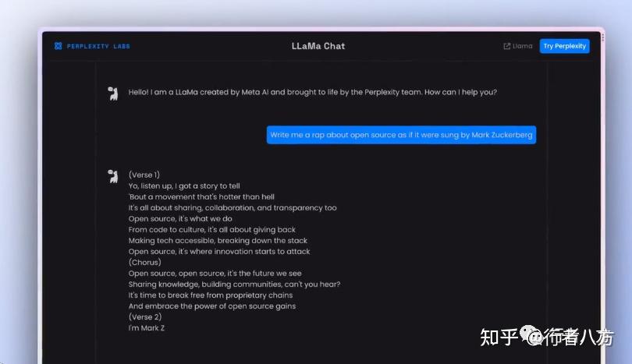Click the '(Verse 1)' line
The height and width of the screenshot is (364, 632).
[x=144, y=175]
